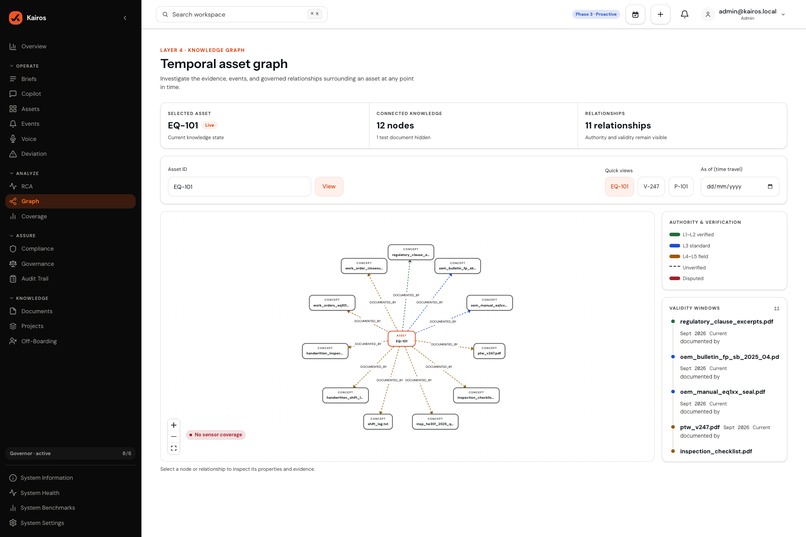Click the Events bell icon in sidebar
806x537 pixels.
coord(13,124)
